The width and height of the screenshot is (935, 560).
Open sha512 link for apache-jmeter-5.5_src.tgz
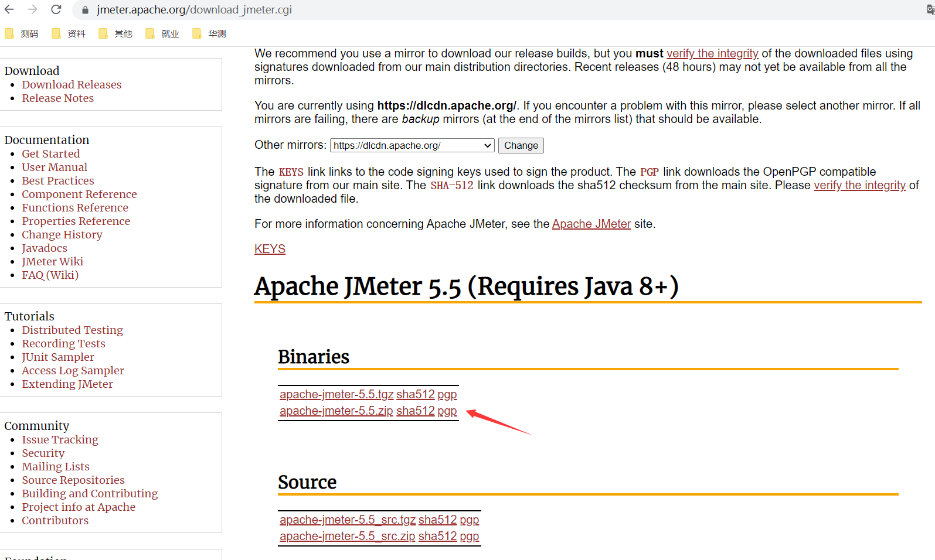pos(437,520)
